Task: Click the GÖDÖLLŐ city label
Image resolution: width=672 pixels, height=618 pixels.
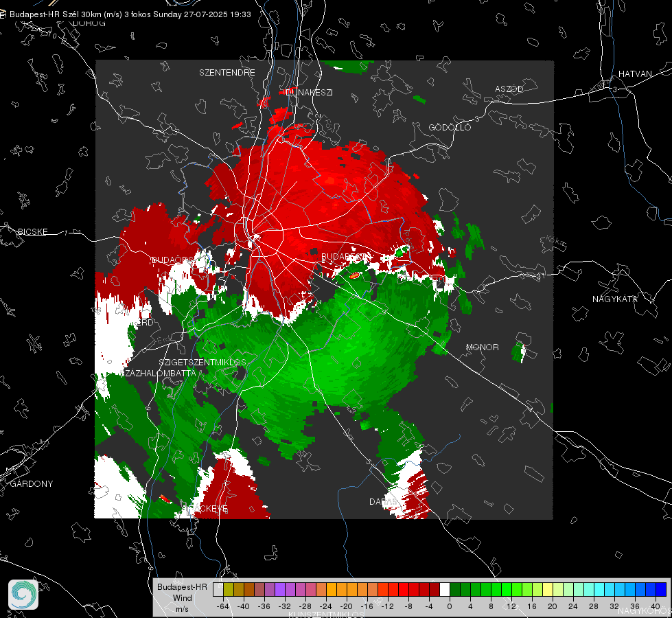Action: point(450,127)
